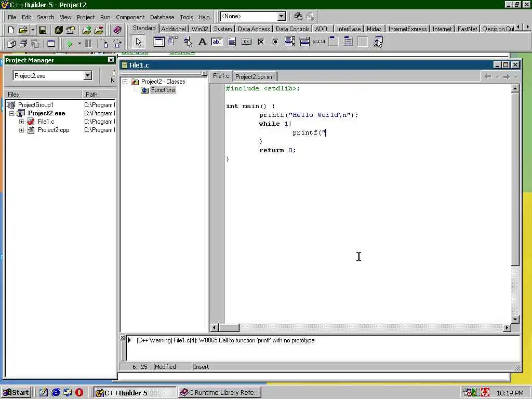Viewport: 532px width, 399px height.
Task: Select the CheckBox component icon
Action: (261, 42)
